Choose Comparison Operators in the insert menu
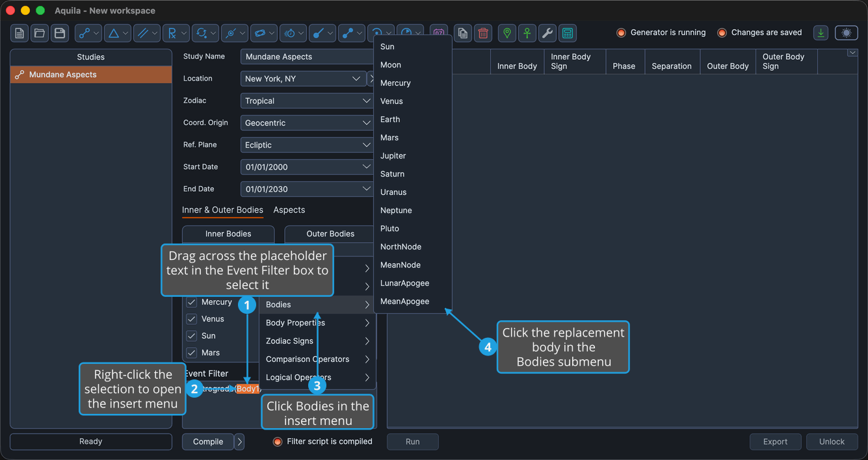The height and width of the screenshot is (460, 868). pyautogui.click(x=317, y=359)
